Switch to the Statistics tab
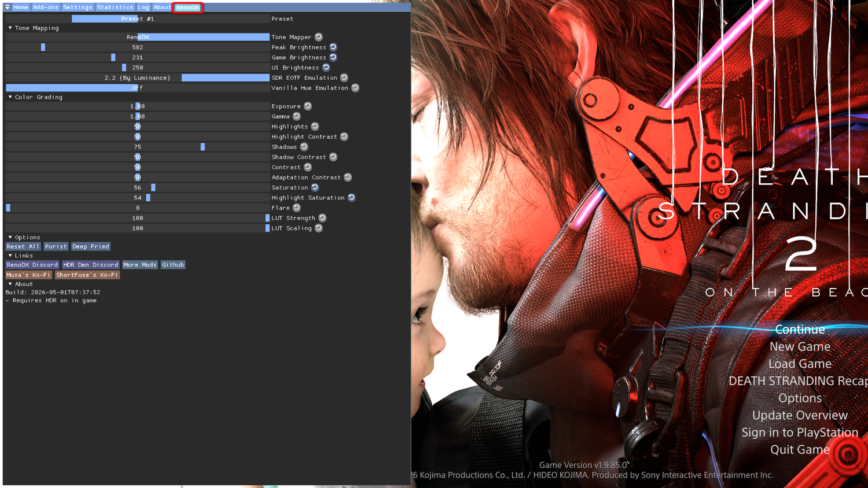This screenshot has width=868, height=488. pyautogui.click(x=115, y=8)
